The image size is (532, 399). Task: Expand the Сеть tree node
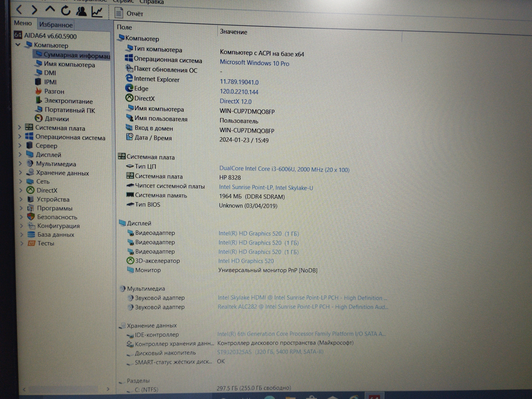pos(21,181)
